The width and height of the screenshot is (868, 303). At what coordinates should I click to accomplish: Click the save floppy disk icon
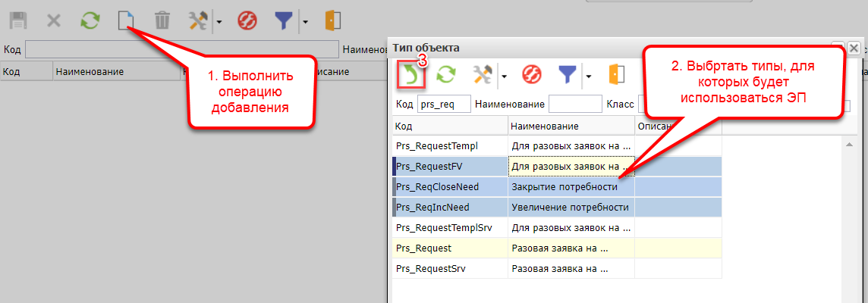[x=17, y=20]
